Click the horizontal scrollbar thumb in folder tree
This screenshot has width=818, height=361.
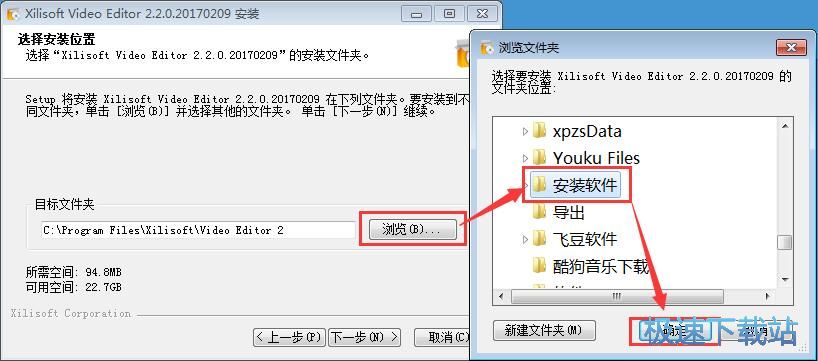pos(618,297)
